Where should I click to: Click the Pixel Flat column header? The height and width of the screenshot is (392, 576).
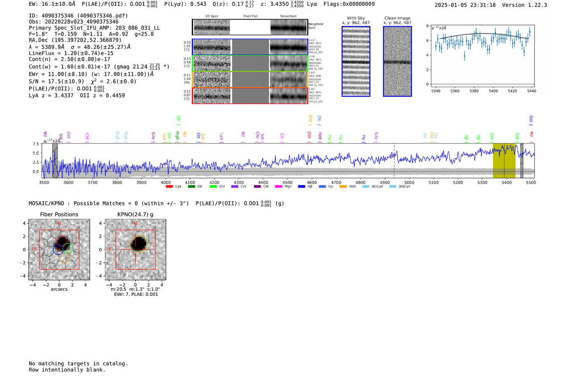pyautogui.click(x=250, y=16)
